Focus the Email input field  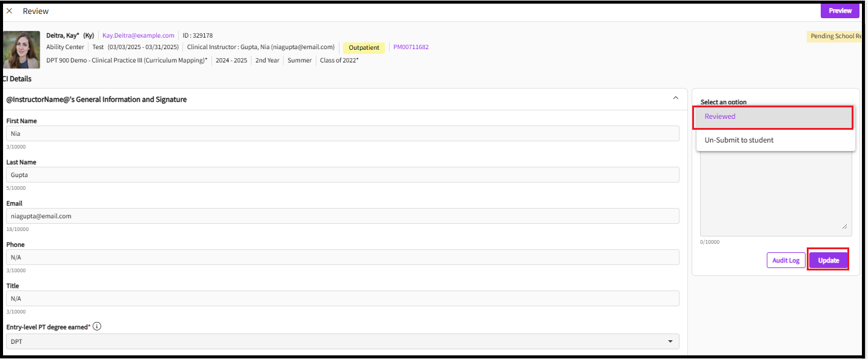pyautogui.click(x=342, y=216)
